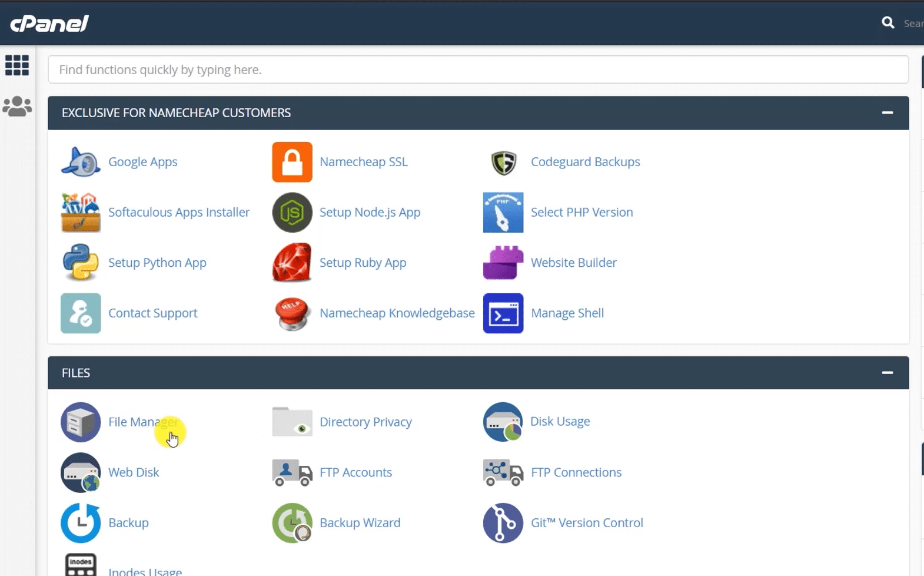924x576 pixels.
Task: Open the Namecheap SSL padlock icon
Action: (292, 162)
